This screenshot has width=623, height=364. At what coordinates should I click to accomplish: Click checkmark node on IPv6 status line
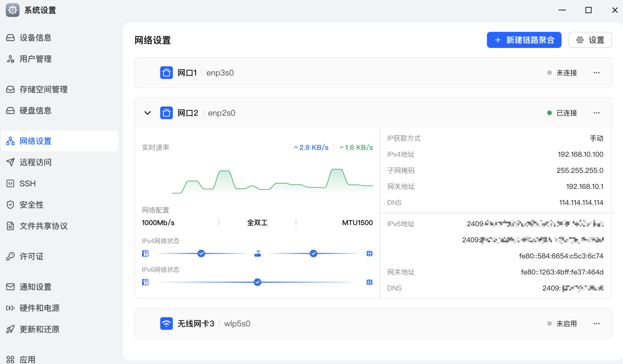point(257,282)
